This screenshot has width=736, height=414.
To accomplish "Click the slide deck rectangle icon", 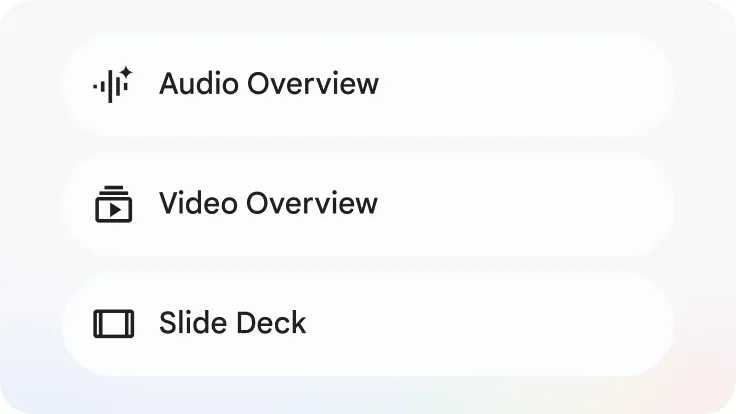I will pyautogui.click(x=114, y=323).
